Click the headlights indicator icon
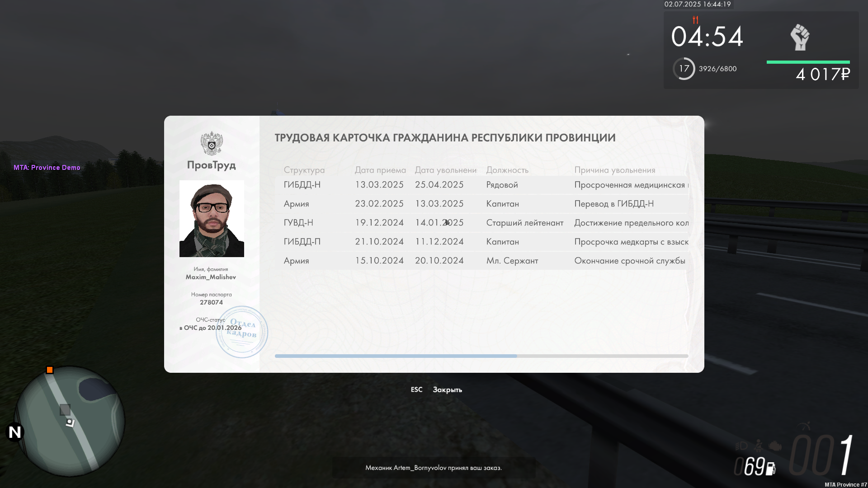Image resolution: width=868 pixels, height=488 pixels. pyautogui.click(x=741, y=446)
